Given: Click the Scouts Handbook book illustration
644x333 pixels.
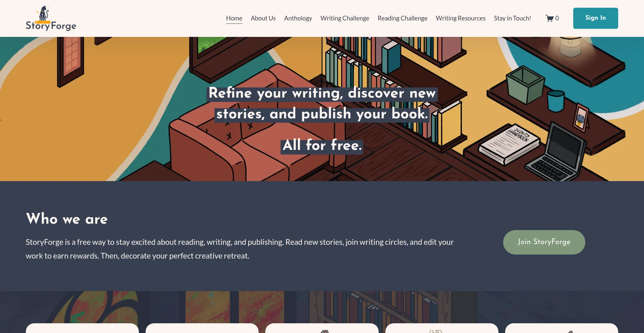Looking at the screenshot, I should coord(509,144).
